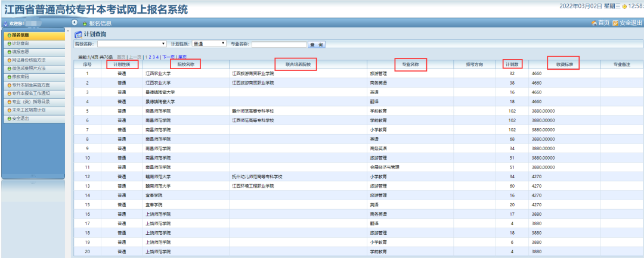Go to the 尾页 last page link

(x=182, y=57)
